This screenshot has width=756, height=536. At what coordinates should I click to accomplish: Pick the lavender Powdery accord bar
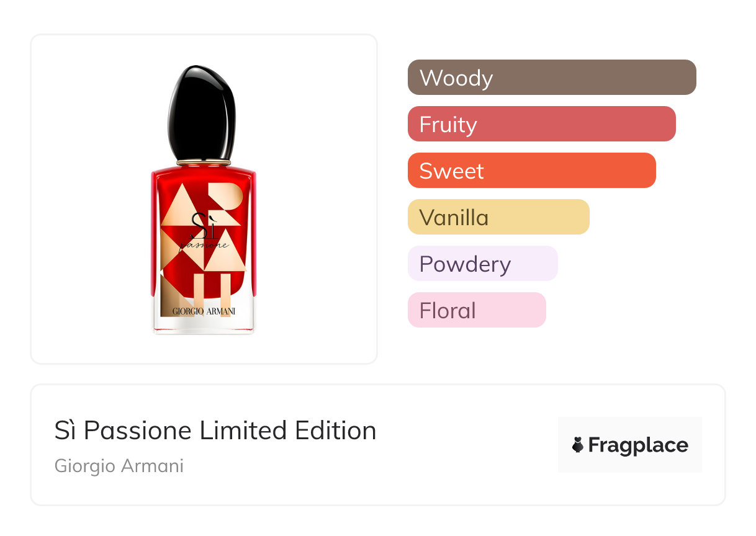(482, 264)
